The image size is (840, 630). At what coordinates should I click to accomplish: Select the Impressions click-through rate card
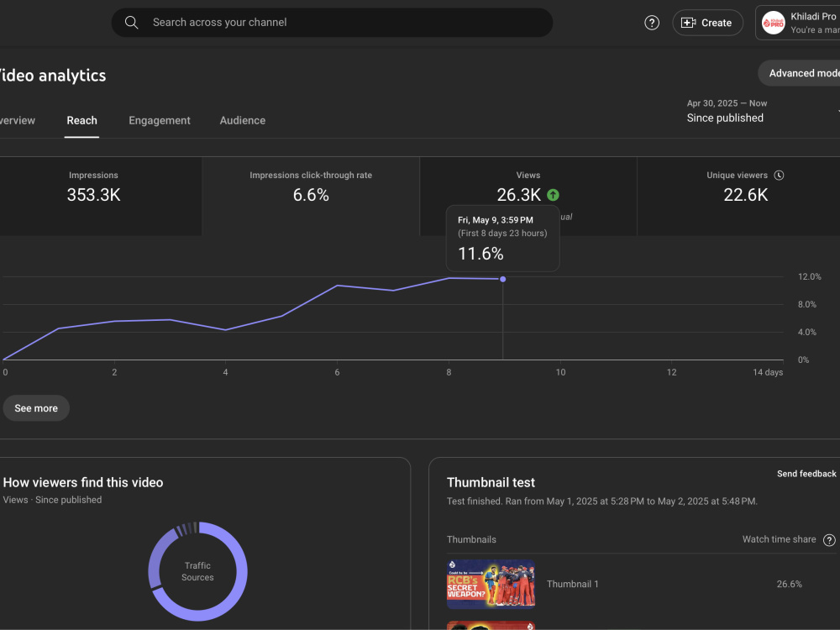[x=311, y=196]
